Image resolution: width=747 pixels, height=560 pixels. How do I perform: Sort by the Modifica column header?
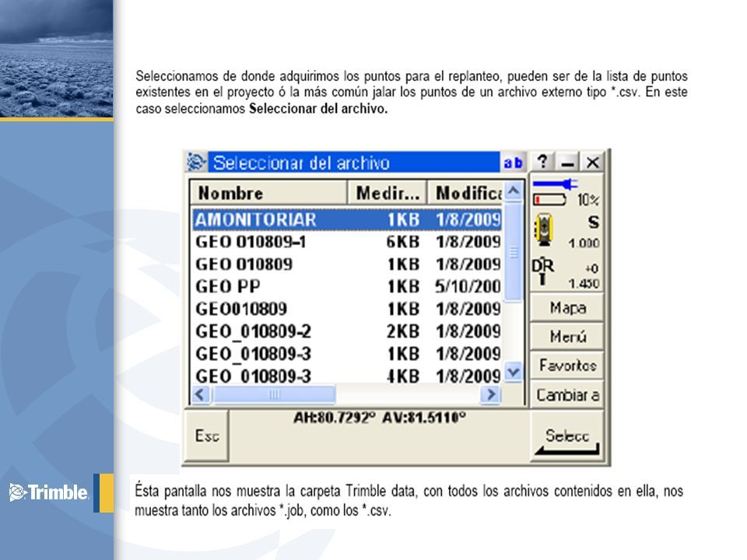(x=465, y=193)
